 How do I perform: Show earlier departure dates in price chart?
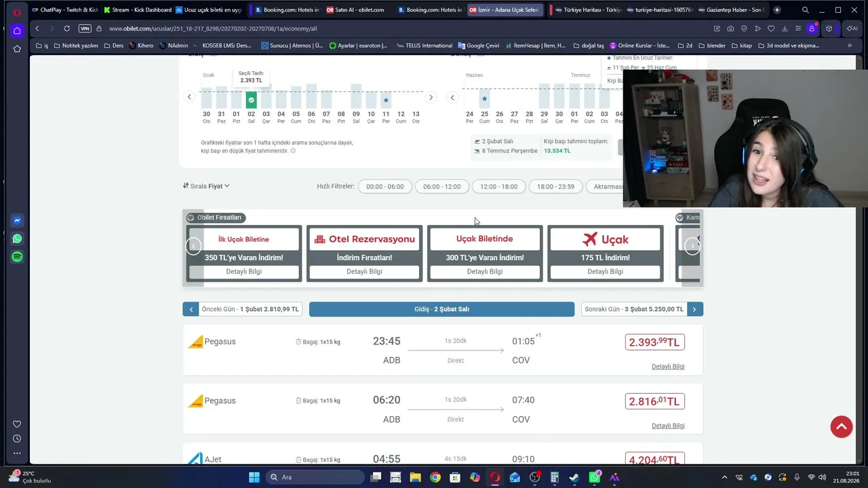(x=189, y=97)
